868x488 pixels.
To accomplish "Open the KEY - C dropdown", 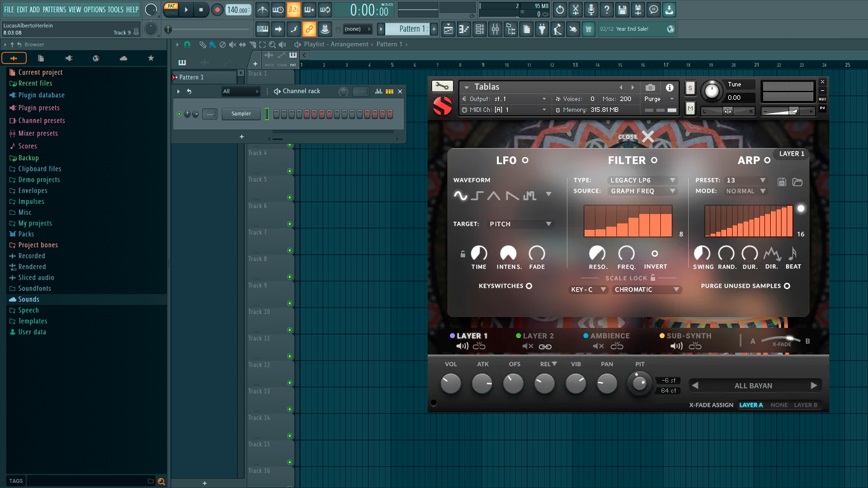I will coord(588,290).
